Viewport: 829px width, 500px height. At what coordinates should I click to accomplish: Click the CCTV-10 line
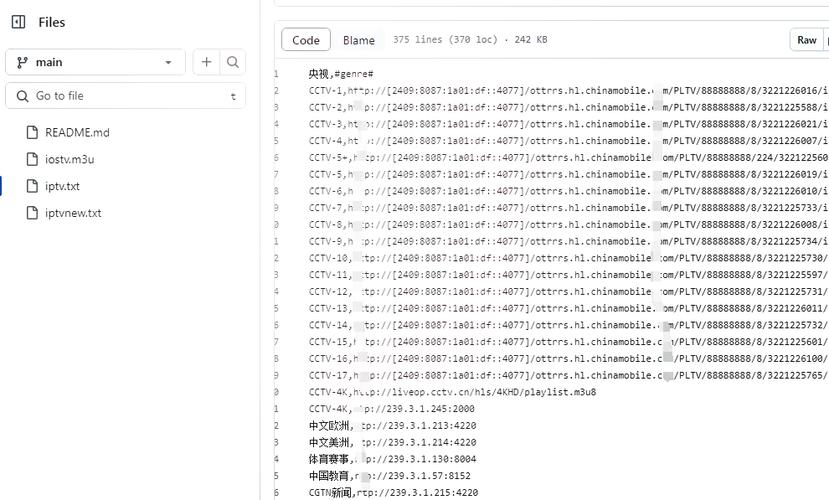[569, 258]
